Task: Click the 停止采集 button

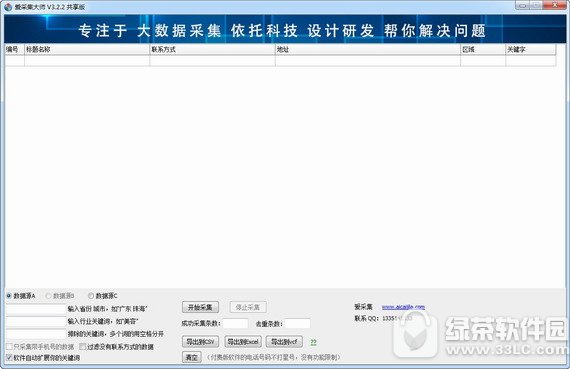Action: 248,307
